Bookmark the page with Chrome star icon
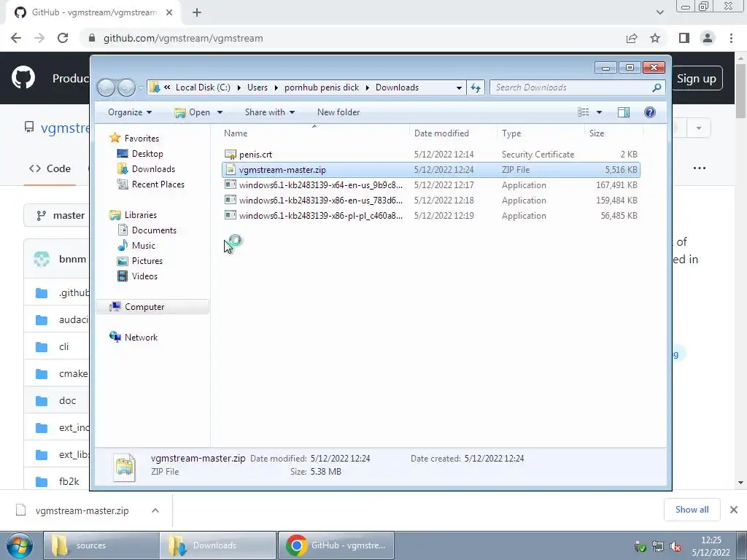 [655, 38]
